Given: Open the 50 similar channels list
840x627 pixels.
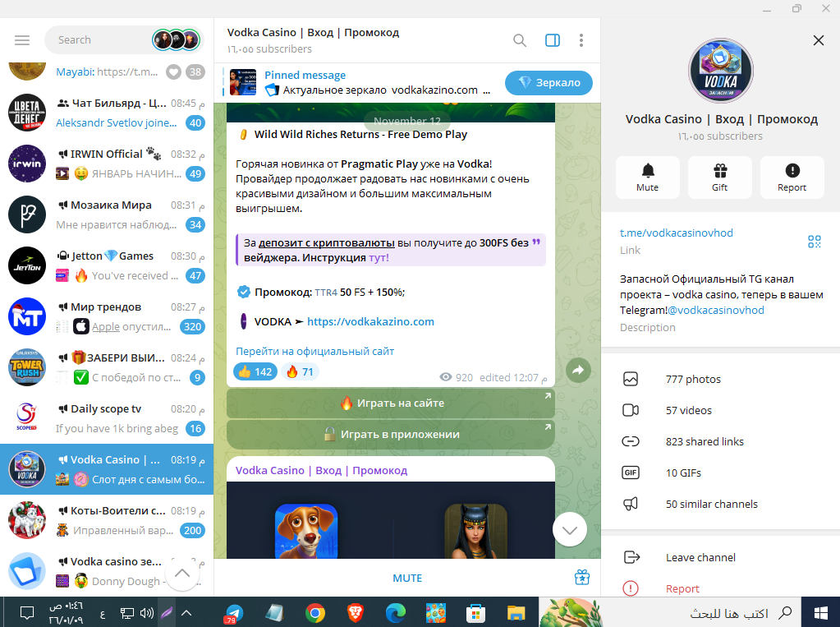Looking at the screenshot, I should tap(721, 504).
